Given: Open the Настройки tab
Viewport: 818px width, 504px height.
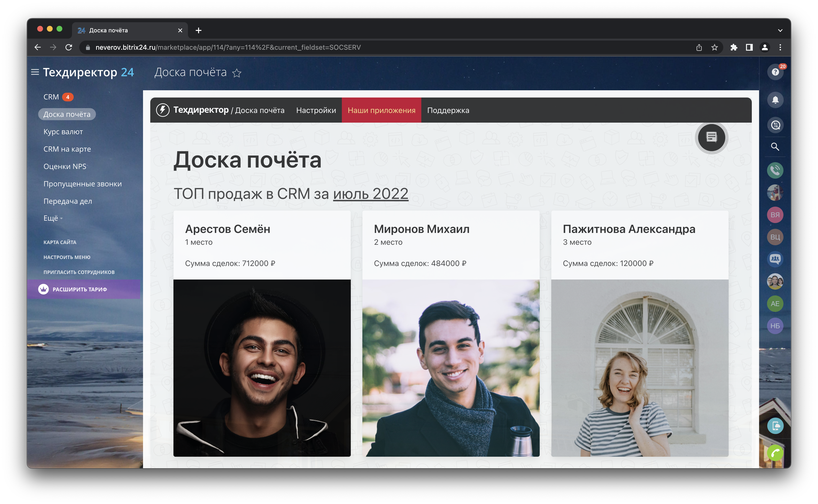Looking at the screenshot, I should 316,110.
